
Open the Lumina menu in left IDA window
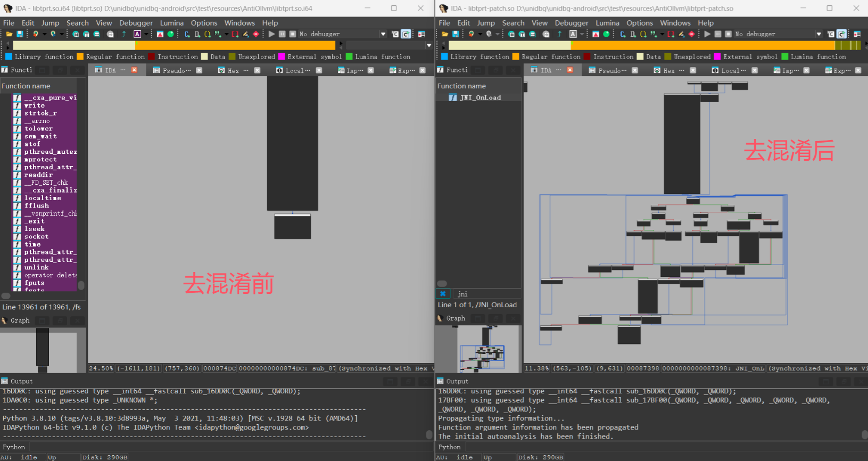tap(171, 23)
